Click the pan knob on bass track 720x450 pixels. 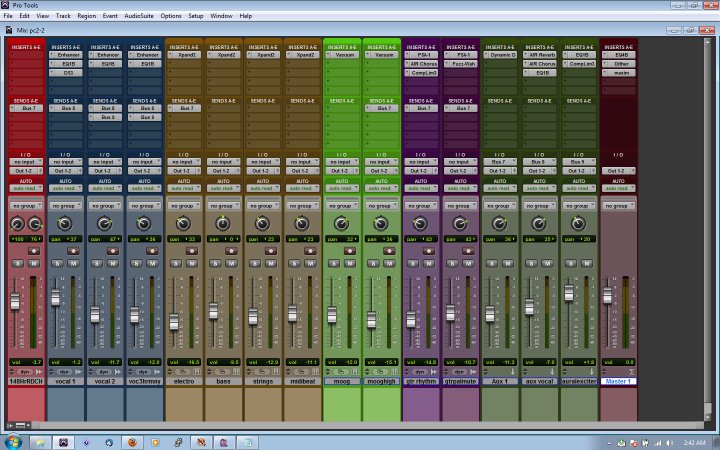click(x=223, y=223)
